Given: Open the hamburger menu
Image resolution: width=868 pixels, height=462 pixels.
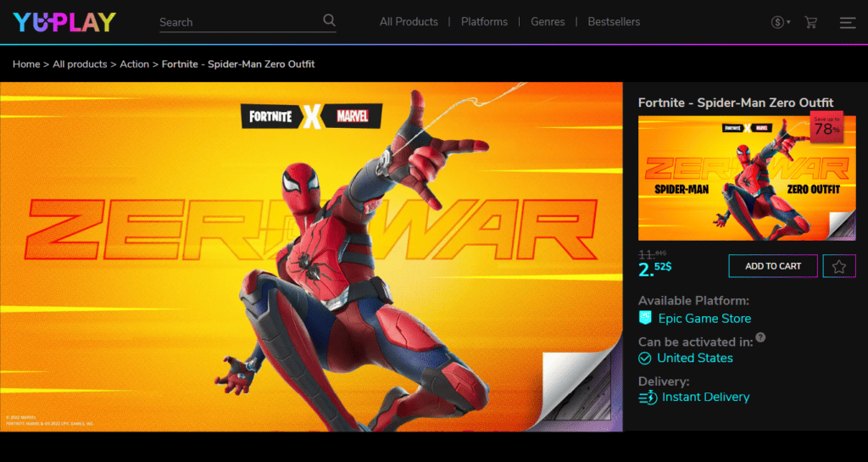Looking at the screenshot, I should pos(848,23).
